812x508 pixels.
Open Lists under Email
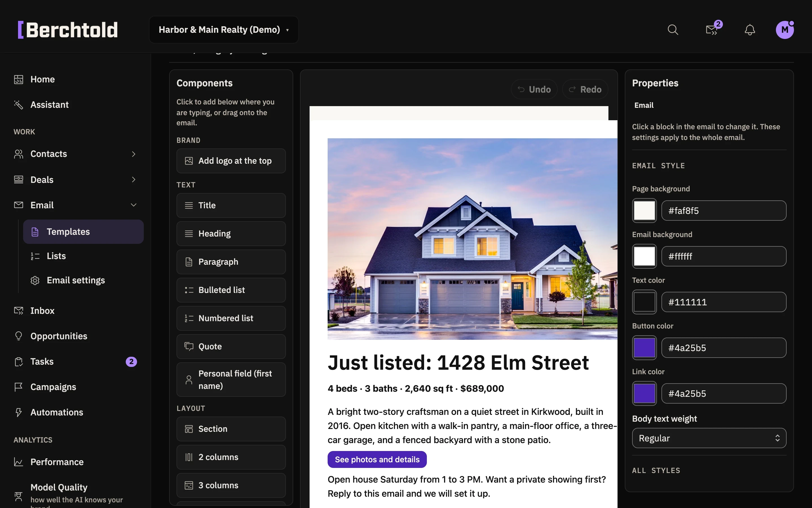point(83,256)
